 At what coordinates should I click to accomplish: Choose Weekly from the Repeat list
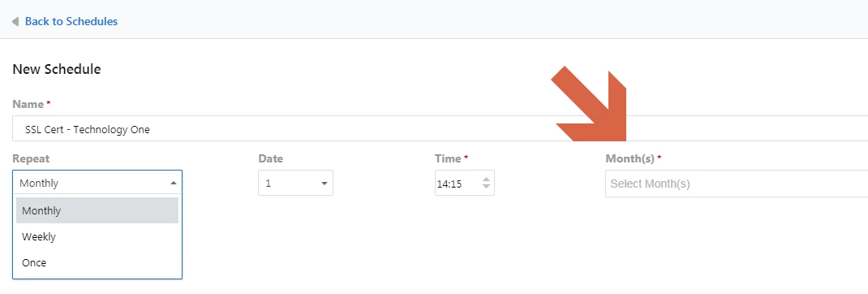point(97,237)
